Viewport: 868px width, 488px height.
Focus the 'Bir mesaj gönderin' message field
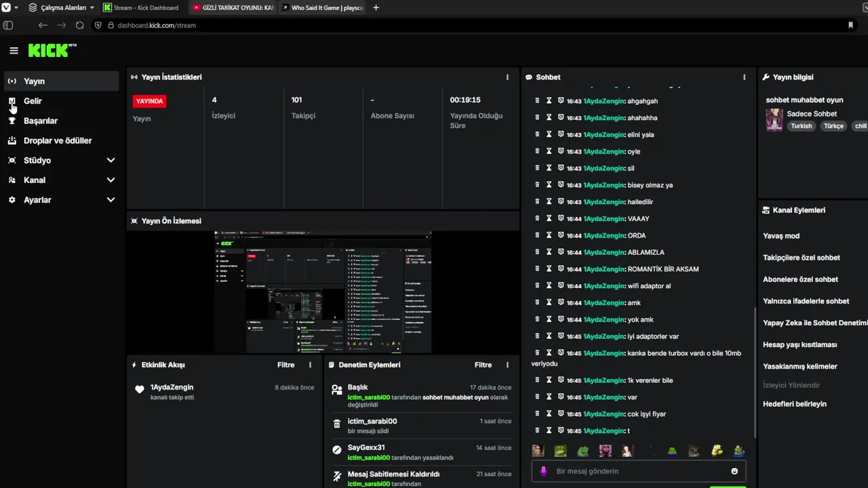[x=638, y=471]
